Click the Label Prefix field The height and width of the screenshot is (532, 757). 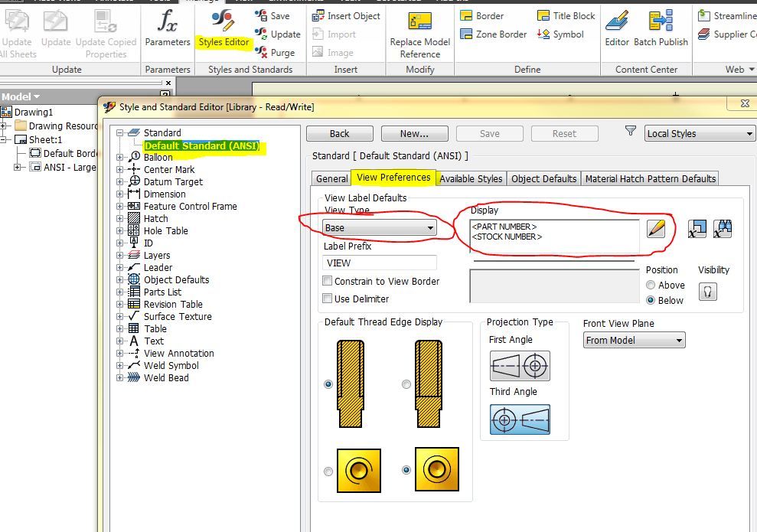pos(380,263)
